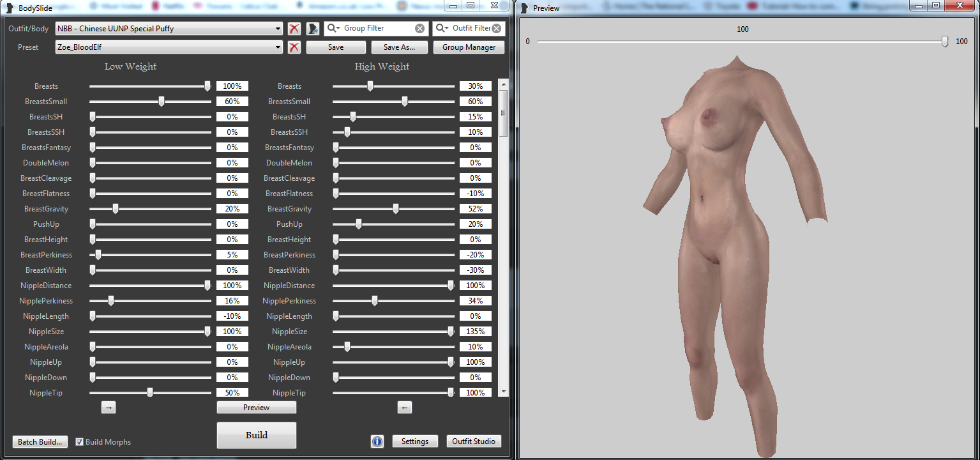Open the outfit icon button beside Group Filter
This screenshot has width=980, height=460.
[x=313, y=29]
